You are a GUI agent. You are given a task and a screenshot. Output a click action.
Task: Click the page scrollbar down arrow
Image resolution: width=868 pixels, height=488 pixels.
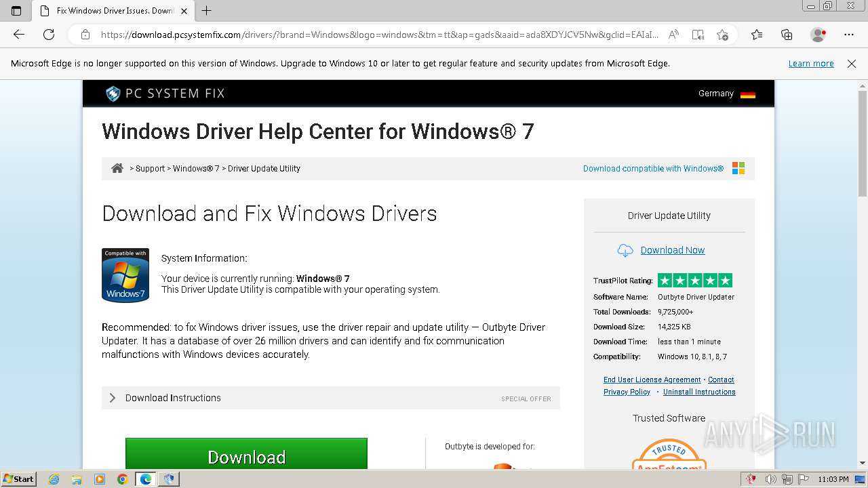tap(862, 463)
